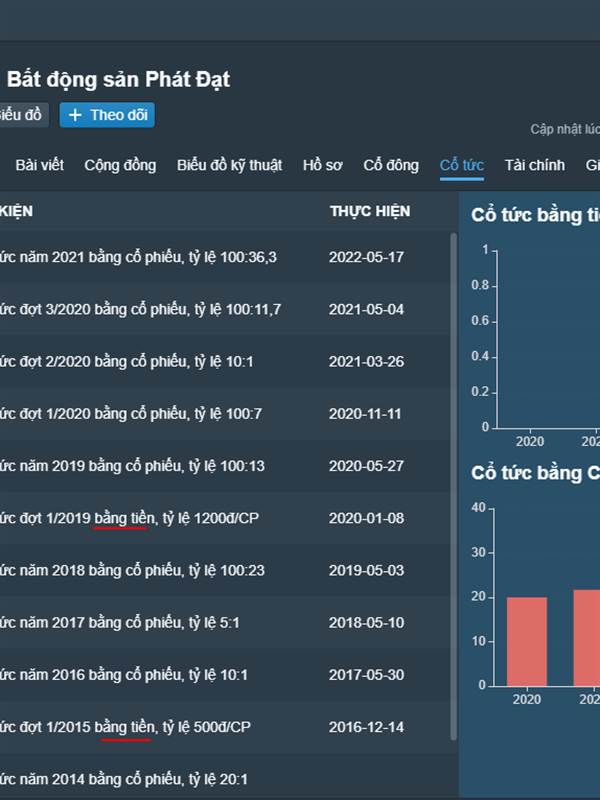Go to the Hồ sơ tab
The width and height of the screenshot is (600, 800).
point(322,165)
